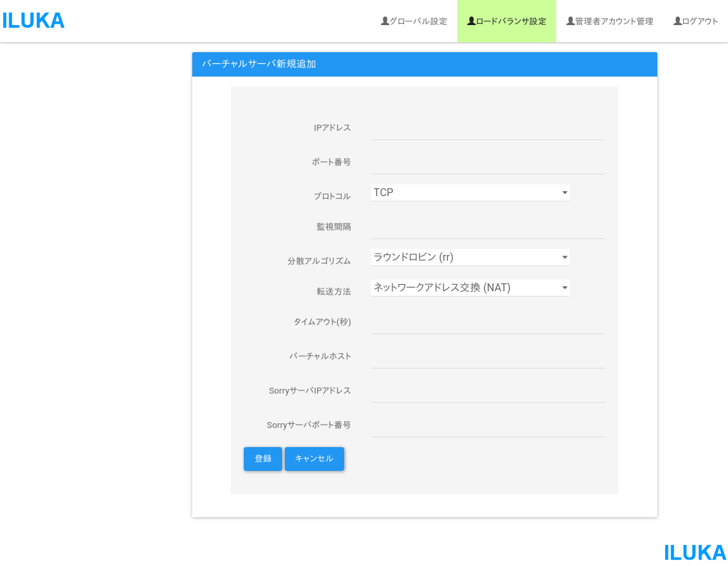Click the SorryサーバIPアドレス field
The width and height of the screenshot is (728, 566).
click(x=488, y=392)
